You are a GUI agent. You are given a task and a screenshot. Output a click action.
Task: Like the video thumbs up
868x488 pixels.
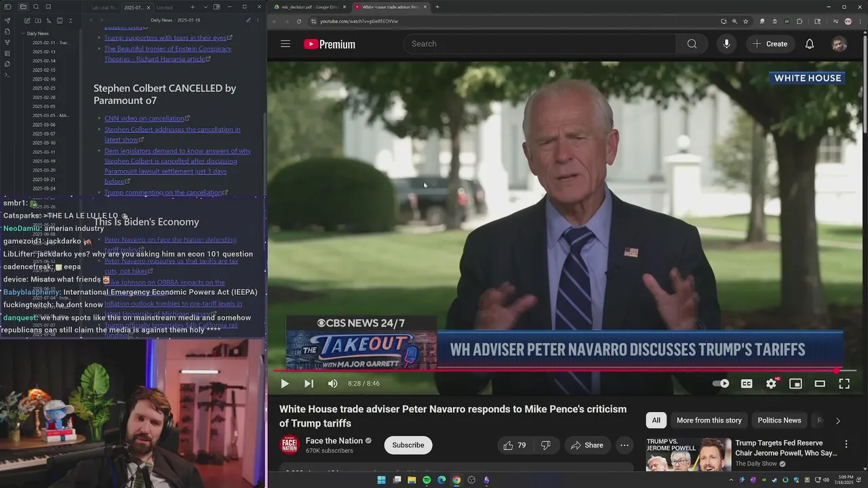pyautogui.click(x=515, y=445)
